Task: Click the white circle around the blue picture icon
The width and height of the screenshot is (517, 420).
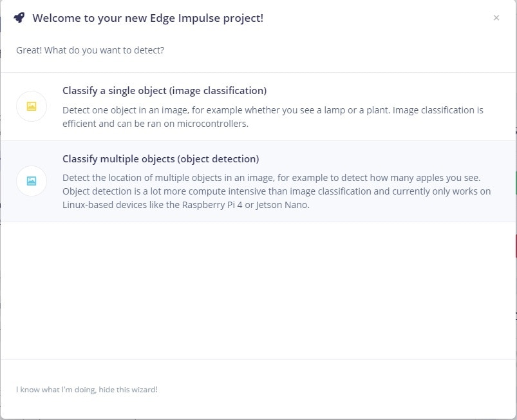Action: pyautogui.click(x=32, y=181)
